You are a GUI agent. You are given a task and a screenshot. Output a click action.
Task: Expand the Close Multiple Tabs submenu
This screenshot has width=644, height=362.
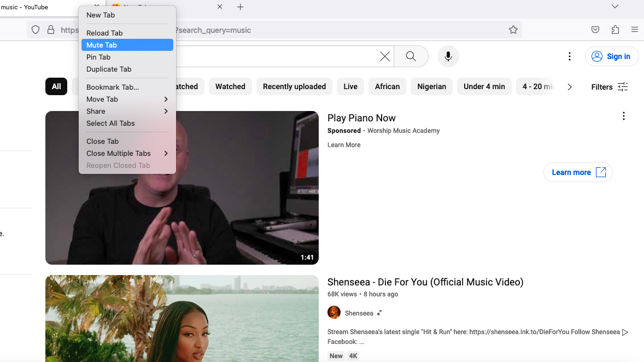(127, 153)
